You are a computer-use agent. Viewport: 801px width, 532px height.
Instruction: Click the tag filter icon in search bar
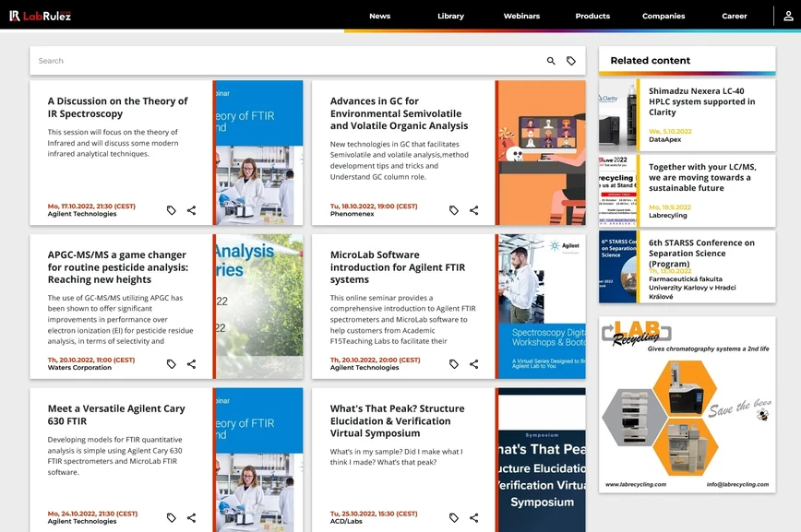point(571,61)
